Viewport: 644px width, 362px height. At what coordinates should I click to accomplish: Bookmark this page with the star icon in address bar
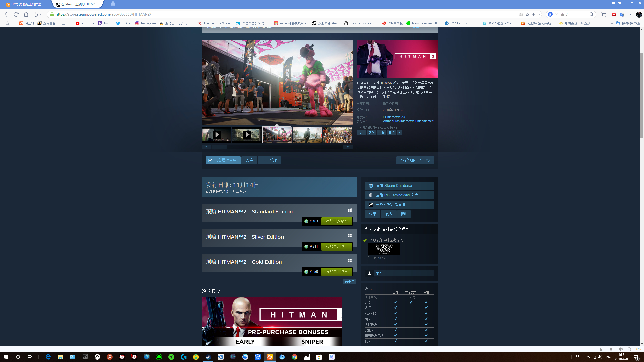click(527, 14)
